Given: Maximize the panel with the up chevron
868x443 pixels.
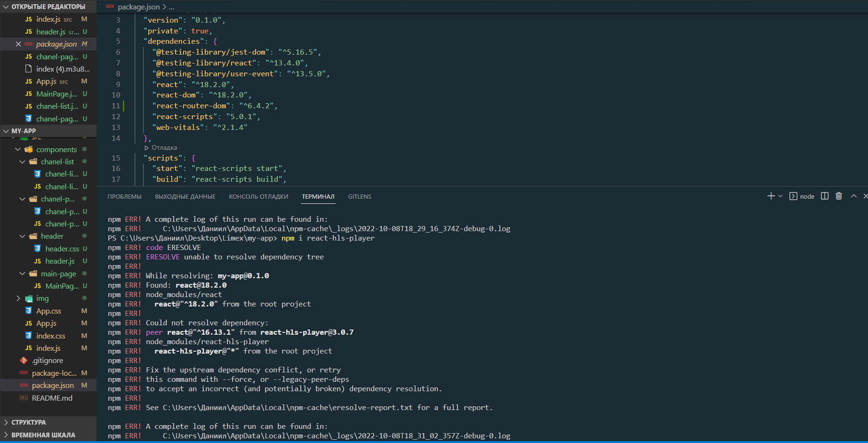Looking at the screenshot, I should 854,196.
